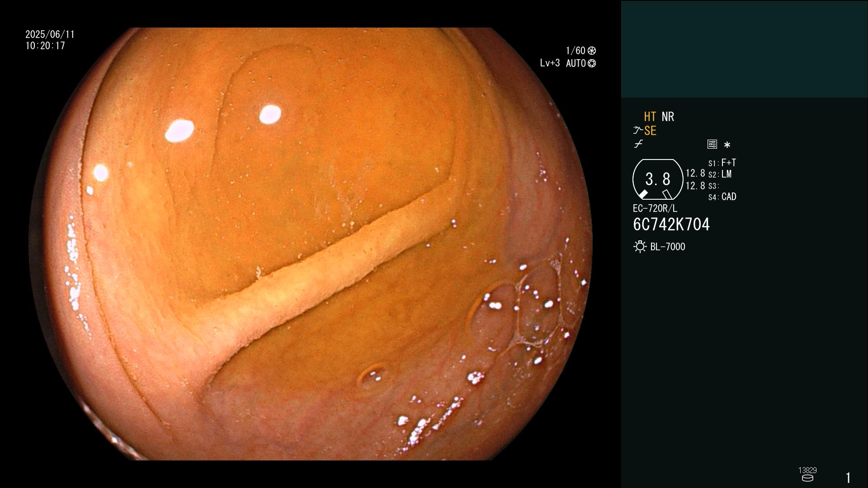This screenshot has width=868, height=488.
Task: Click the captured image counter 1
Action: 848,478
